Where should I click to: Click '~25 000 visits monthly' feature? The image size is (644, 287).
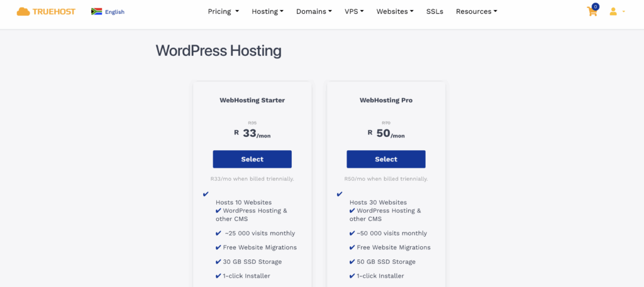260,233
